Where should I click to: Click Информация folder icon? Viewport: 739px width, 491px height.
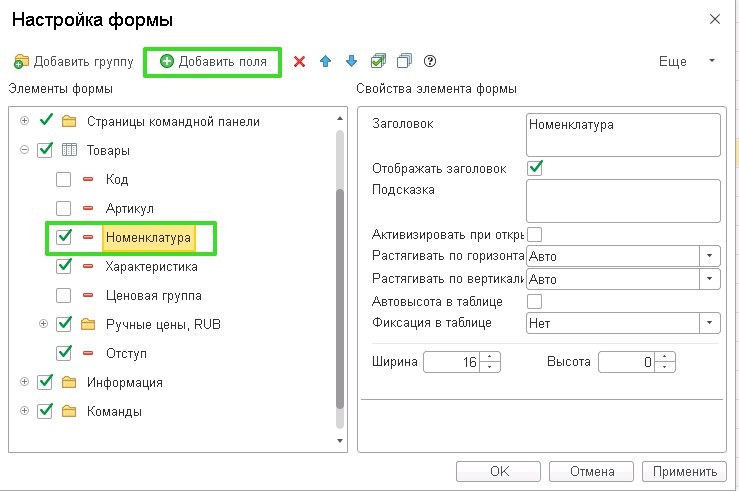point(69,382)
